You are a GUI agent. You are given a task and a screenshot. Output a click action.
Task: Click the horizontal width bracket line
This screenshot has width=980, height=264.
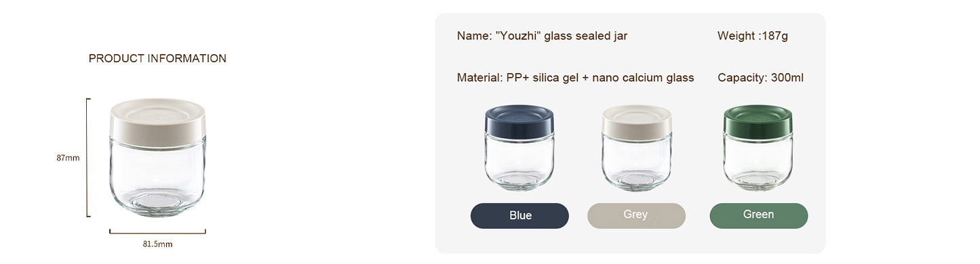coord(157,232)
